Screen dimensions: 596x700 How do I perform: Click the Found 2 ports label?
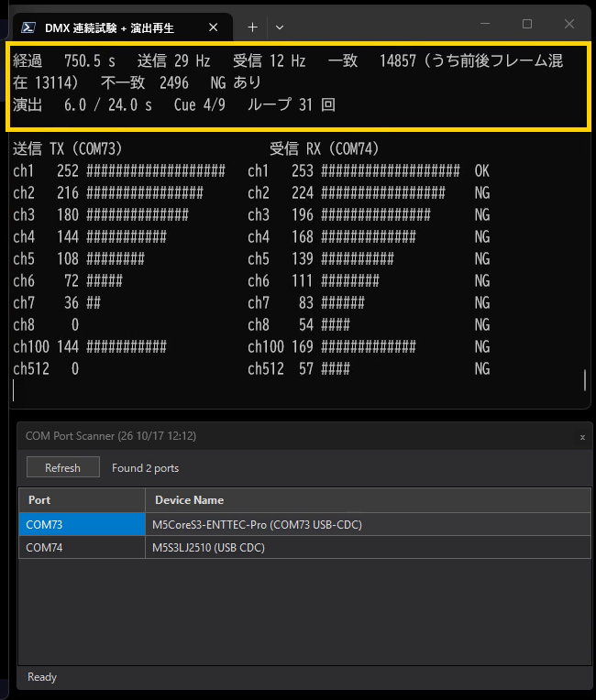click(145, 468)
